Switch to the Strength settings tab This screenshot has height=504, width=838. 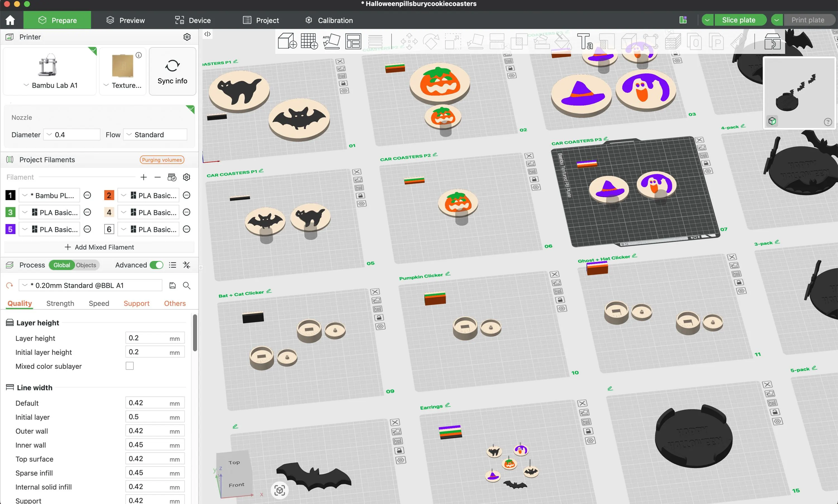click(x=60, y=303)
